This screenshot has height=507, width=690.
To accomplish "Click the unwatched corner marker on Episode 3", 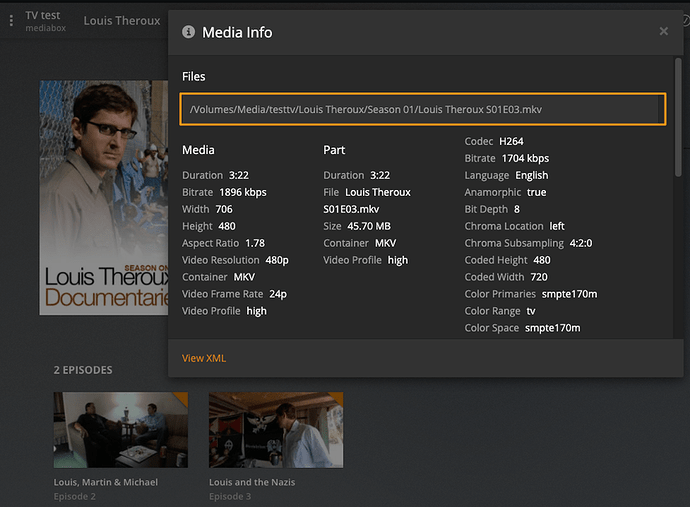I will pyautogui.click(x=336, y=397).
